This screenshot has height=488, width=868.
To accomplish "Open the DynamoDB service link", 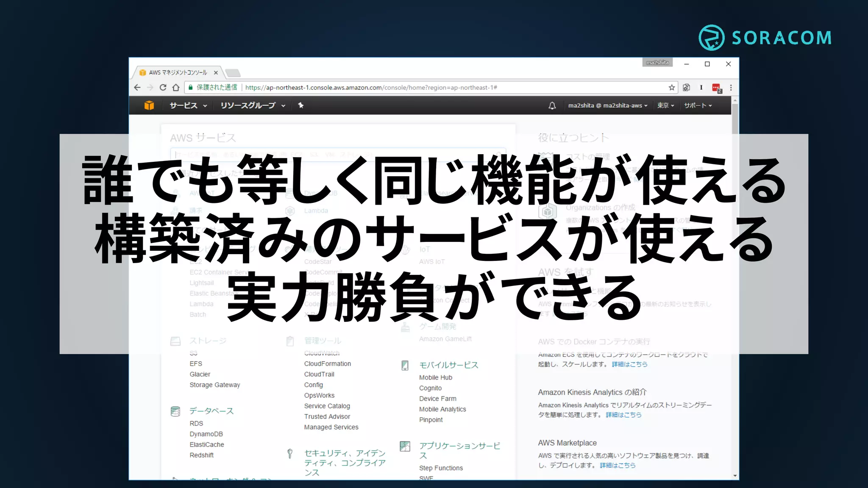I will [x=206, y=434].
